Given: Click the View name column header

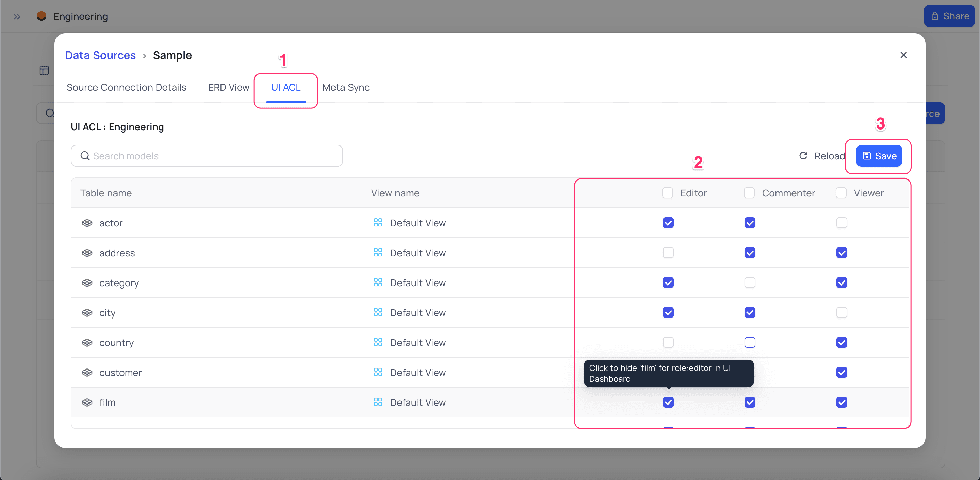Looking at the screenshot, I should (395, 193).
